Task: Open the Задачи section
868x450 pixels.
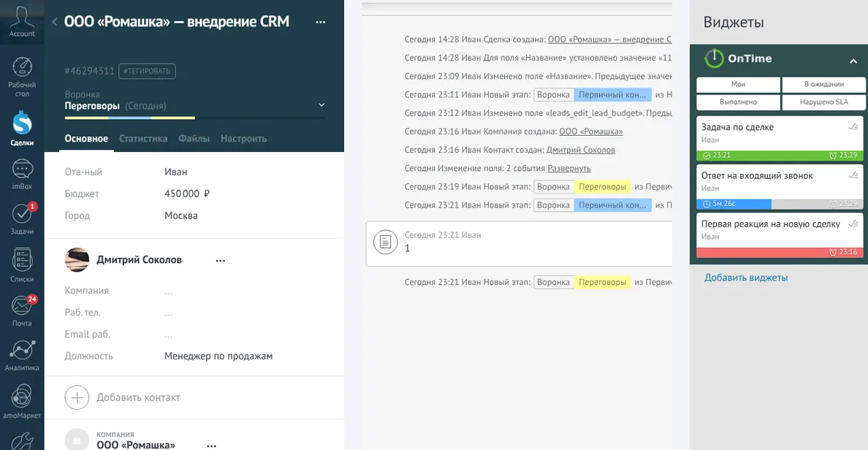Action: pyautogui.click(x=22, y=218)
